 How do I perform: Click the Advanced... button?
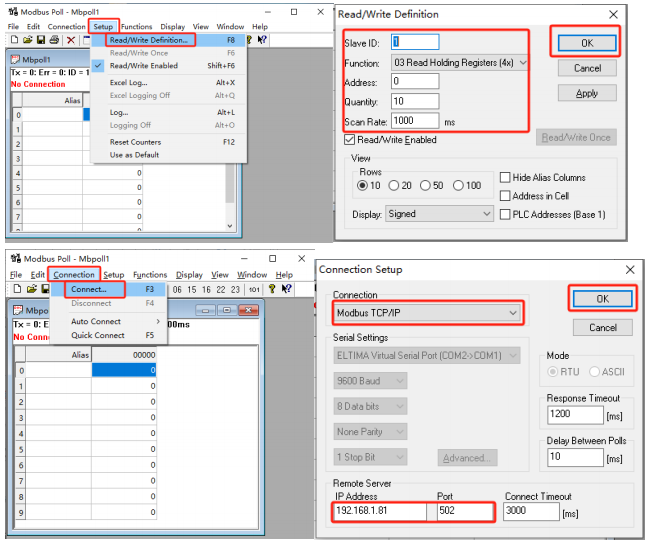tap(467, 458)
